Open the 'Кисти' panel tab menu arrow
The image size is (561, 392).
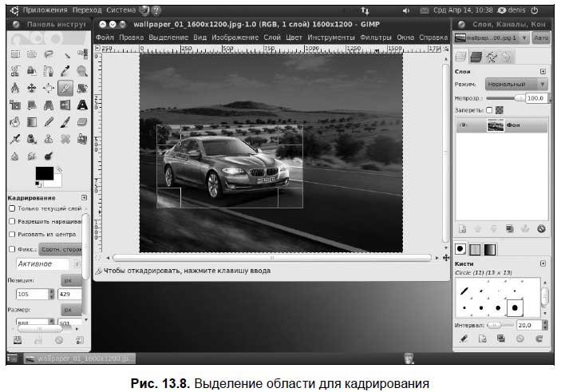(543, 263)
